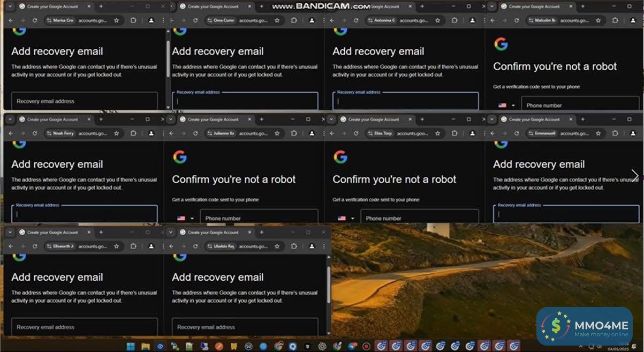Click the Marisa Cro profile chip
The height and width of the screenshot is (352, 644).
(60, 20)
